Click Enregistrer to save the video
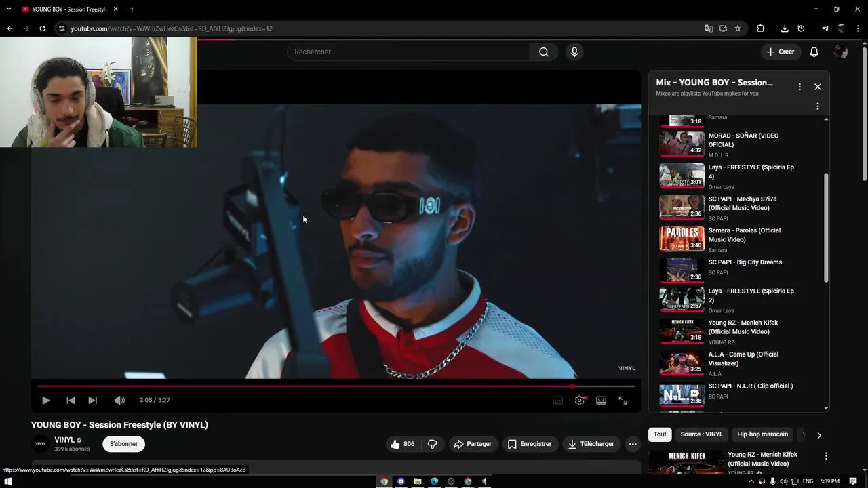The width and height of the screenshot is (868, 488). 530,444
